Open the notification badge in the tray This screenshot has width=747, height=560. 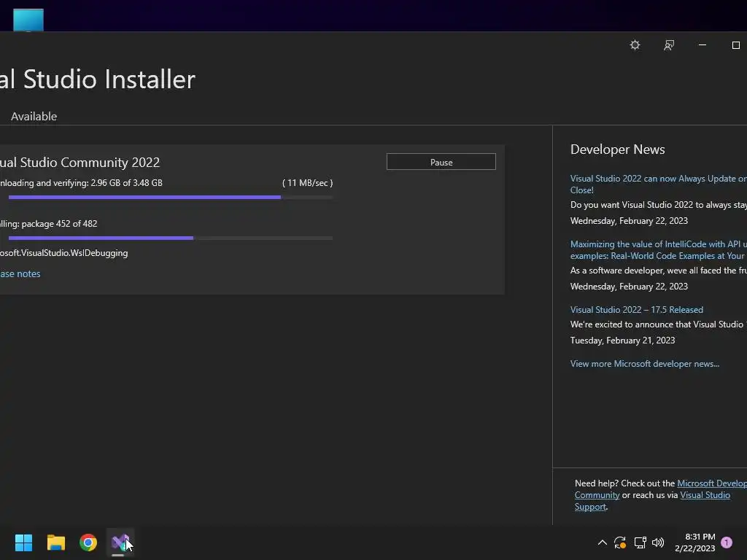point(727,542)
